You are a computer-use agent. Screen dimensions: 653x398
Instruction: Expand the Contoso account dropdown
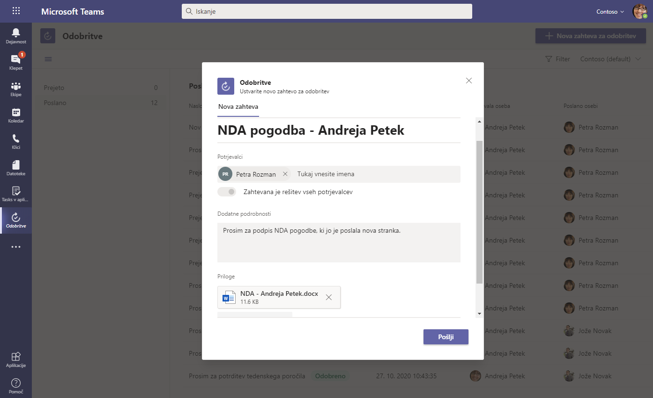click(x=610, y=12)
